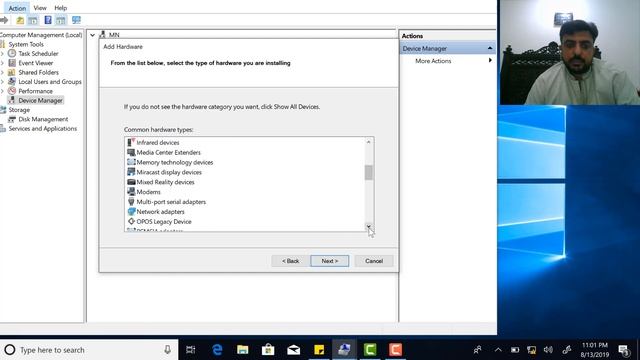Select Network adapters in the list
This screenshot has height=360, width=640.
click(160, 212)
